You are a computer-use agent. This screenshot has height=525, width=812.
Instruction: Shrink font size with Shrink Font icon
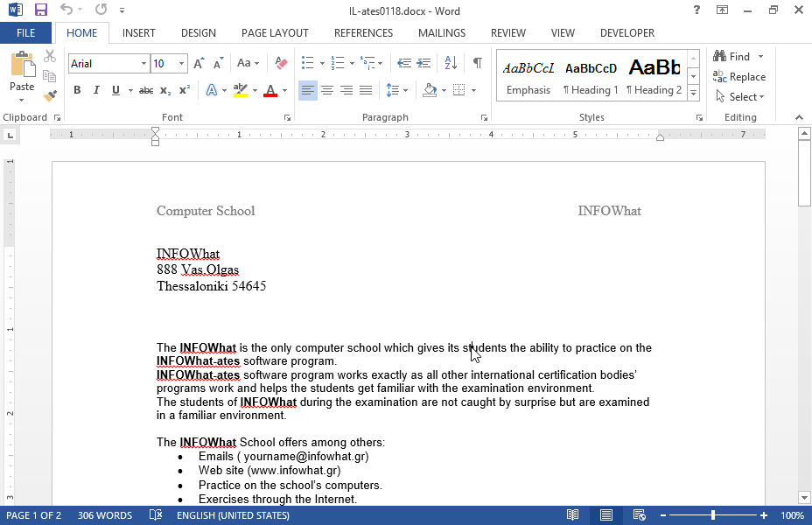[219, 63]
